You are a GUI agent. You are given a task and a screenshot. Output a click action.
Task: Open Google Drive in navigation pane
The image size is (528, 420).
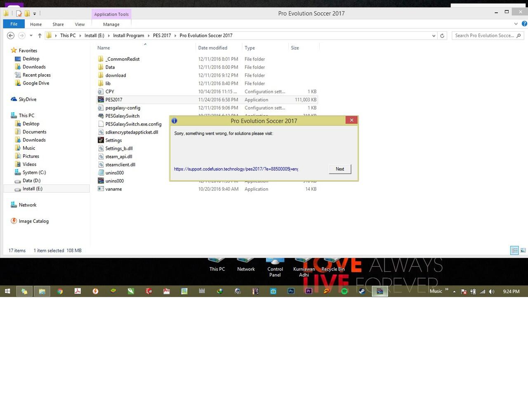coord(36,83)
